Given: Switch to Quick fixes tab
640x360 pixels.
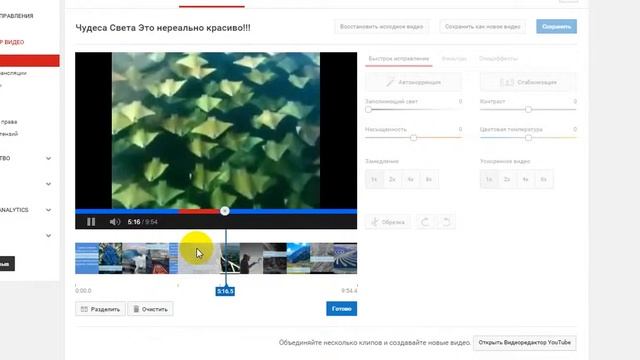Looking at the screenshot, I should pyautogui.click(x=398, y=59).
